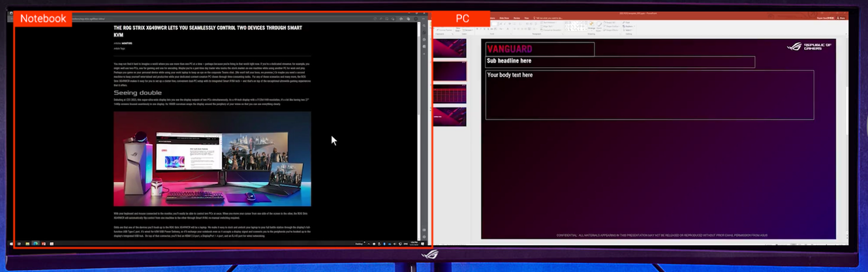Open Shape Effects dropdown in PowerPoint
Viewport: 868px width, 272px height.
[x=611, y=30]
